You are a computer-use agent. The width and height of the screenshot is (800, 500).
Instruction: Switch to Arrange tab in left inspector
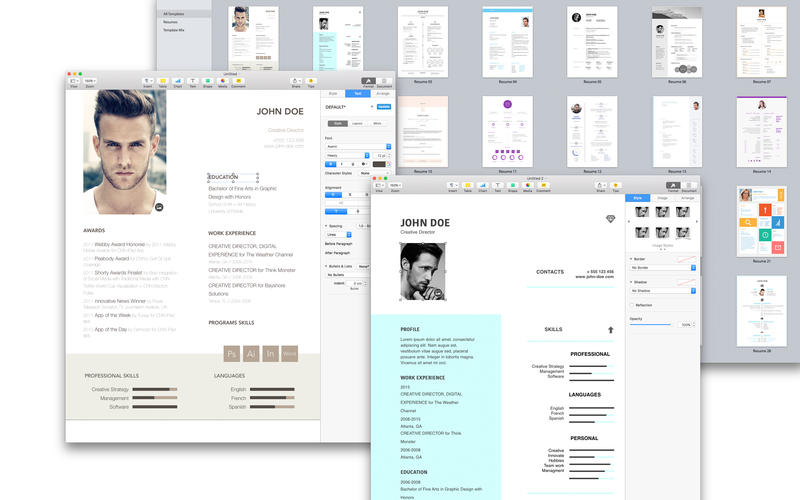pyautogui.click(x=383, y=93)
